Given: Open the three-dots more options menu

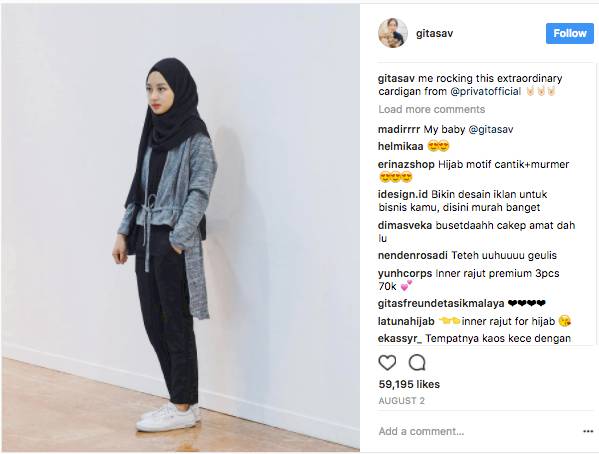Looking at the screenshot, I should [x=588, y=431].
